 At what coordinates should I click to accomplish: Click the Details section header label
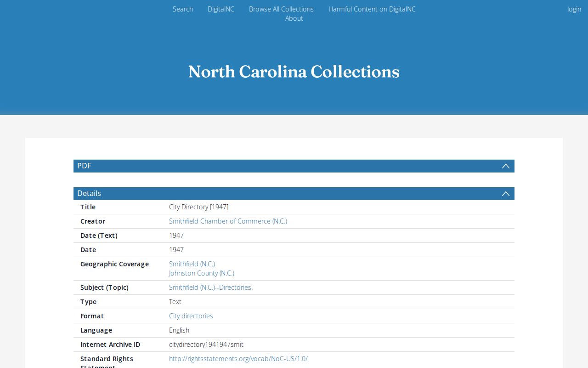[89, 194]
